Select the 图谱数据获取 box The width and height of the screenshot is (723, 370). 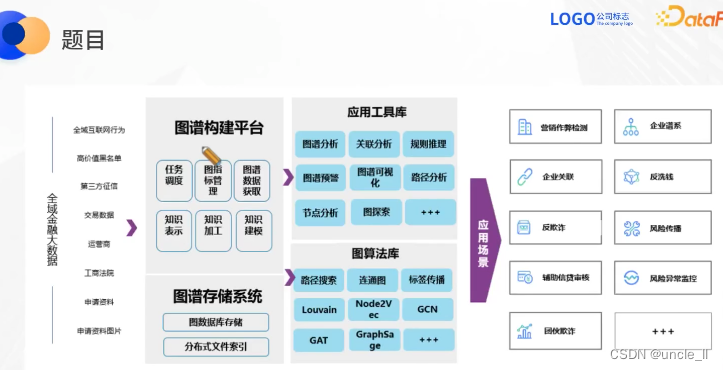tap(252, 181)
